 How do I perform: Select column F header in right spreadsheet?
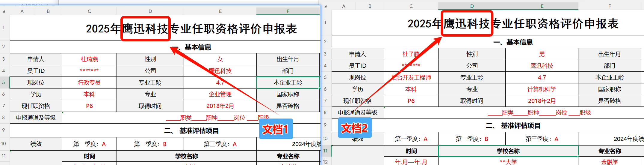pyautogui.click(x=610, y=6)
